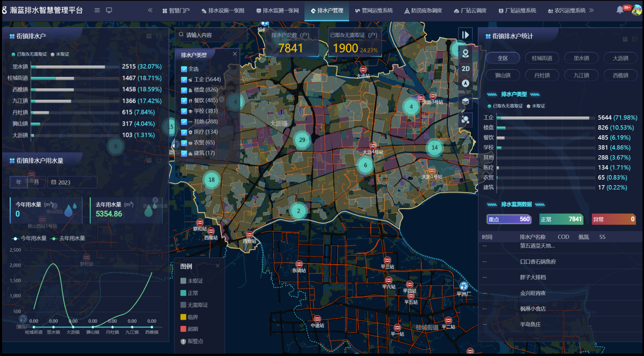This screenshot has width=644, height=356.
Task: Select the 大沥镇 filter button
Action: tap(621, 58)
